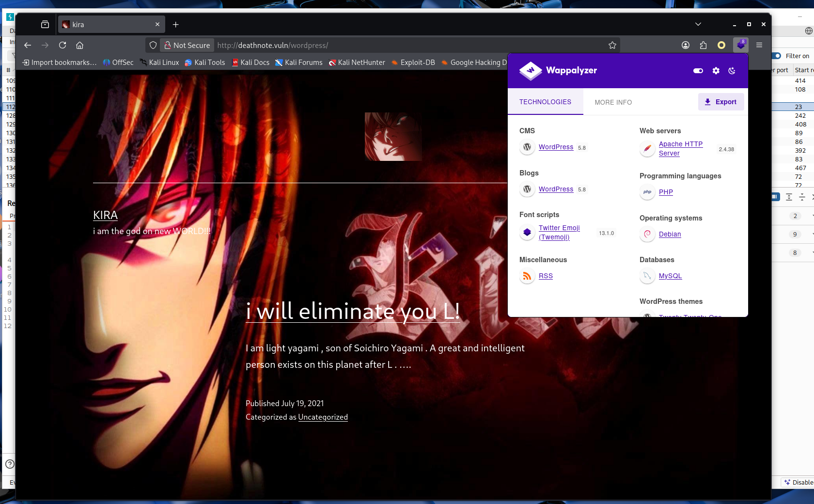
Task: Toggle the Filter on switch
Action: tap(777, 56)
